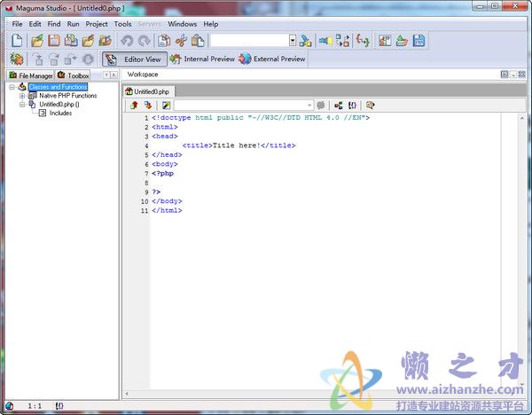
Task: Click the close project folder icon
Action: click(x=106, y=41)
